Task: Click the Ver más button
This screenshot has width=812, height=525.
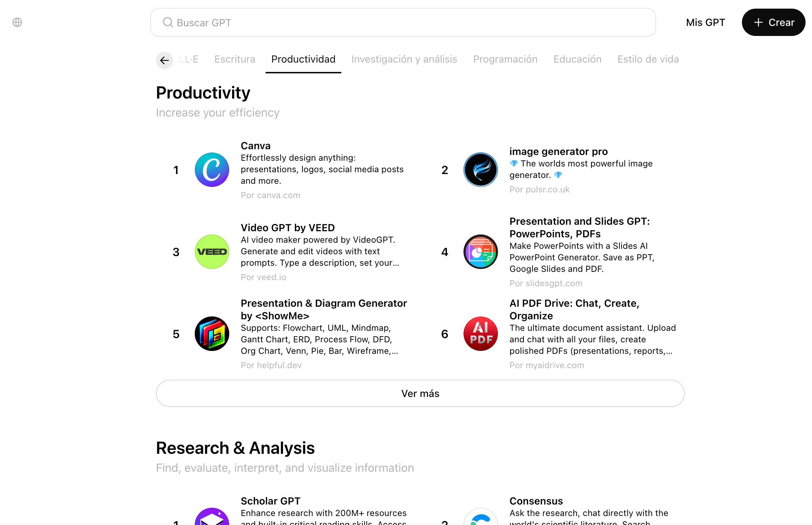Action: (x=419, y=393)
